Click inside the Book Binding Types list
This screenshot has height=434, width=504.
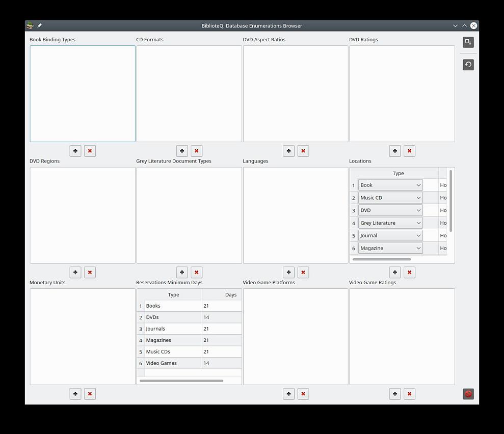(x=83, y=94)
